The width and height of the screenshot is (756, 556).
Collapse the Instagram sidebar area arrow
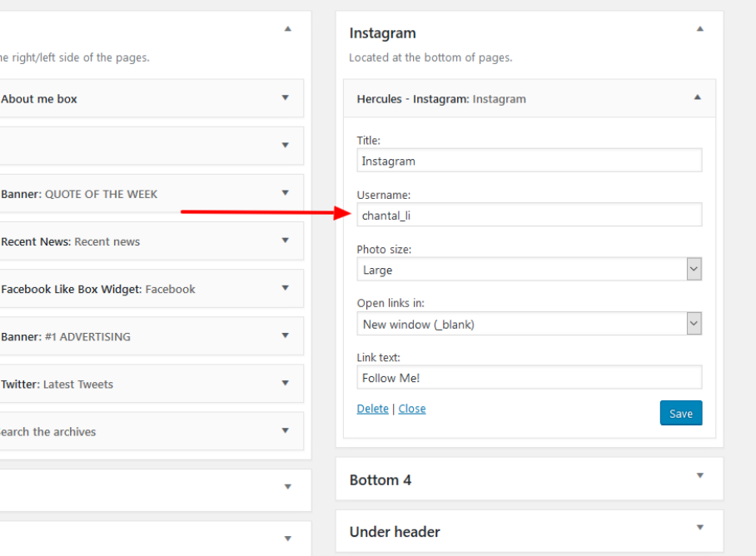pos(700,29)
